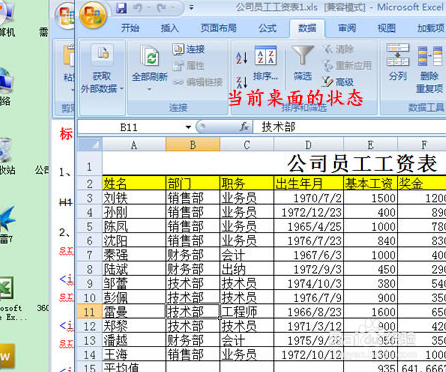
Task: Click the formula bar showing 技术部
Action: pos(349,127)
